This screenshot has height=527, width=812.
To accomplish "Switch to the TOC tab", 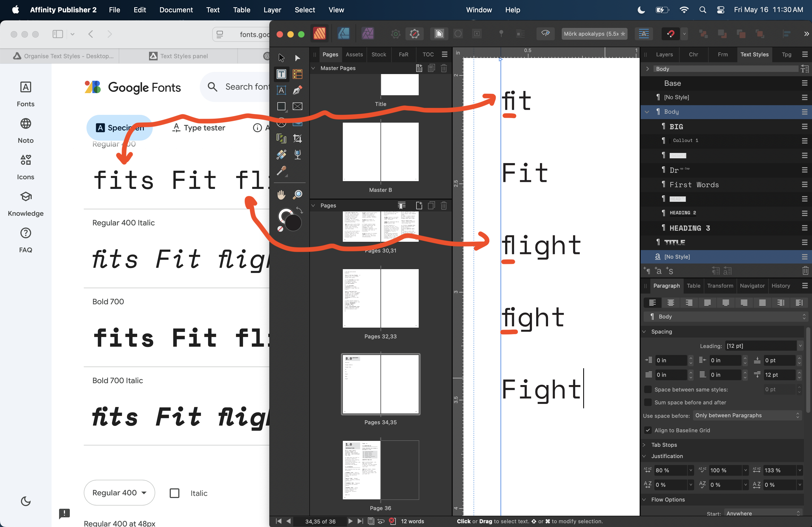I will coord(428,54).
